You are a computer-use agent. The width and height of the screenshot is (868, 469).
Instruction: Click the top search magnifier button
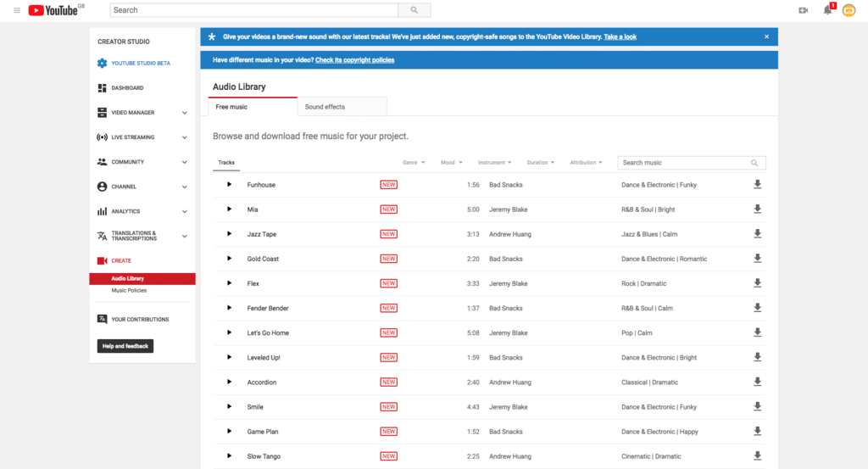(414, 10)
